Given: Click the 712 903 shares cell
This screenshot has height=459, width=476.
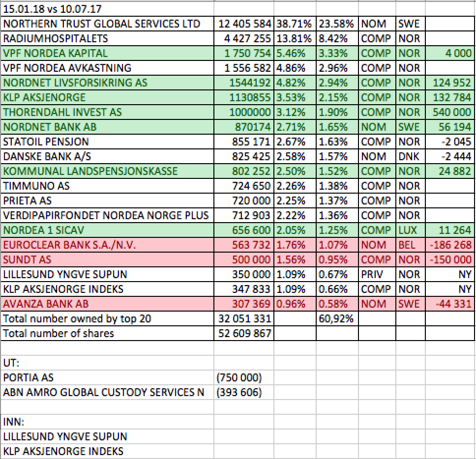Looking at the screenshot, I should click(x=244, y=215).
